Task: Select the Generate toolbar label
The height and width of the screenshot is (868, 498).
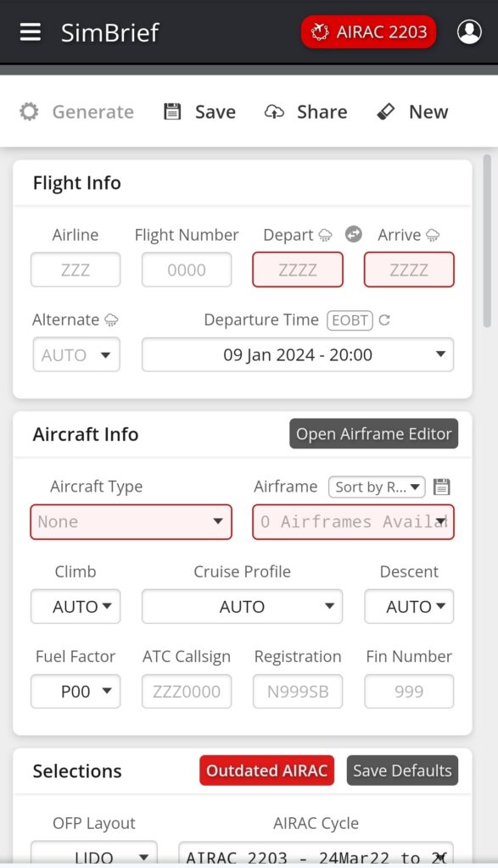Action: 93,112
